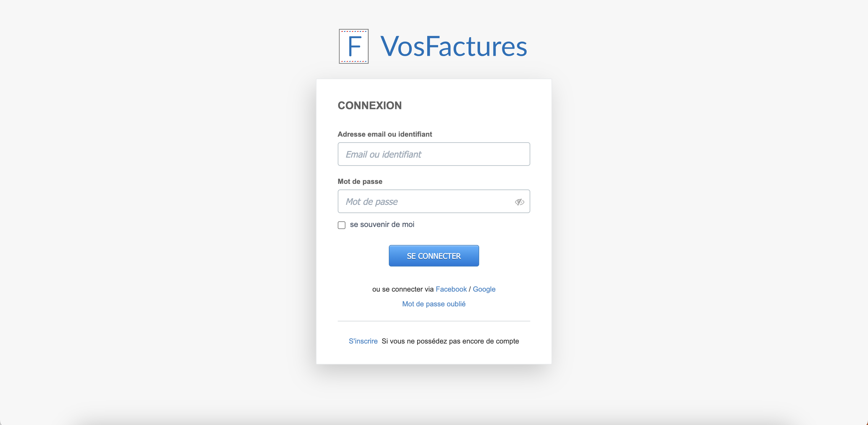
Task: Click 'Si vous ne possédez pas encore de compte' text
Action: pyautogui.click(x=450, y=341)
